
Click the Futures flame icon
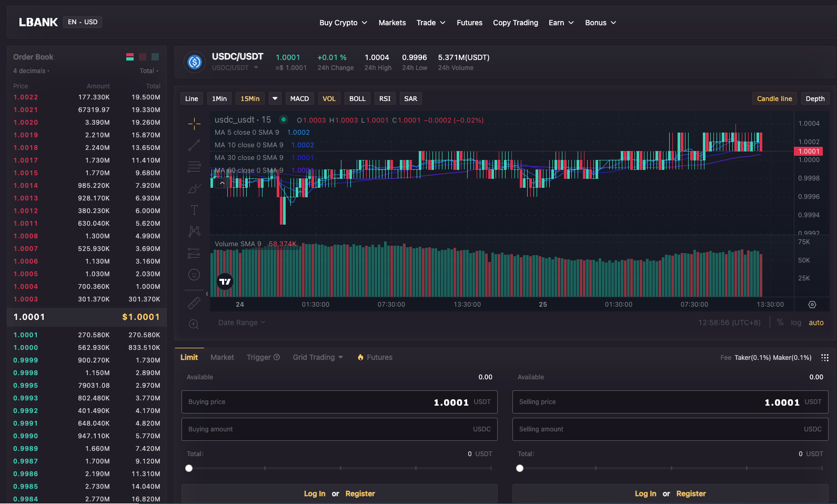pos(360,357)
